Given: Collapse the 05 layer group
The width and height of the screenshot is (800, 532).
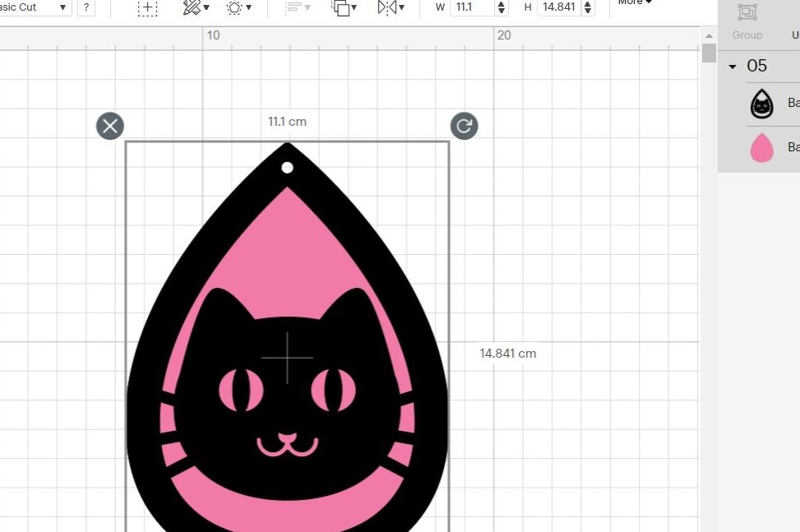Looking at the screenshot, I should [x=733, y=67].
